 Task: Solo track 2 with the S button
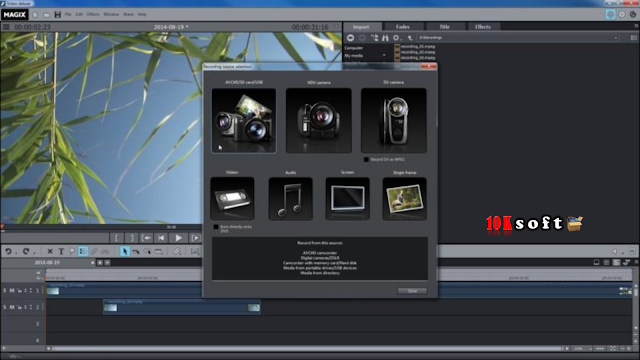pos(5,307)
